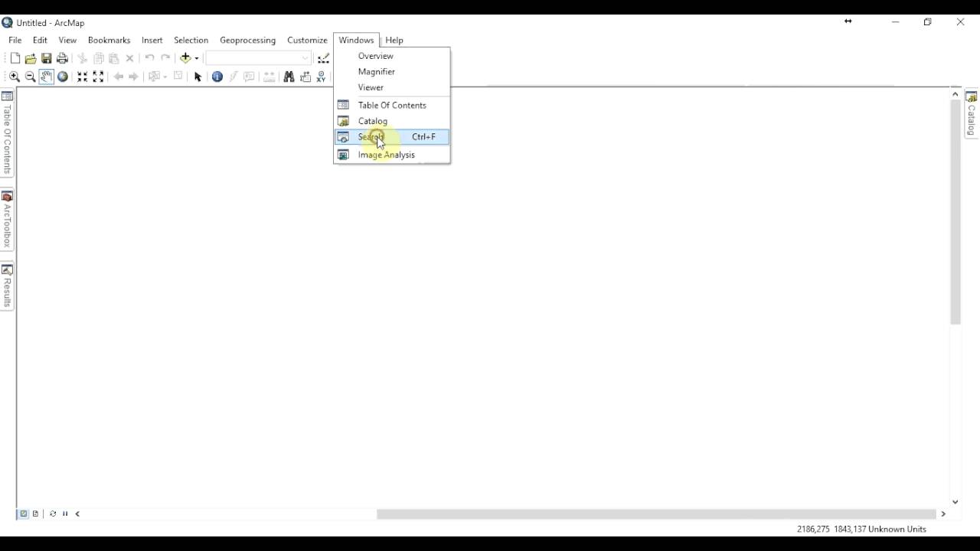Open Select Features dropdown arrow

pyautogui.click(x=165, y=77)
